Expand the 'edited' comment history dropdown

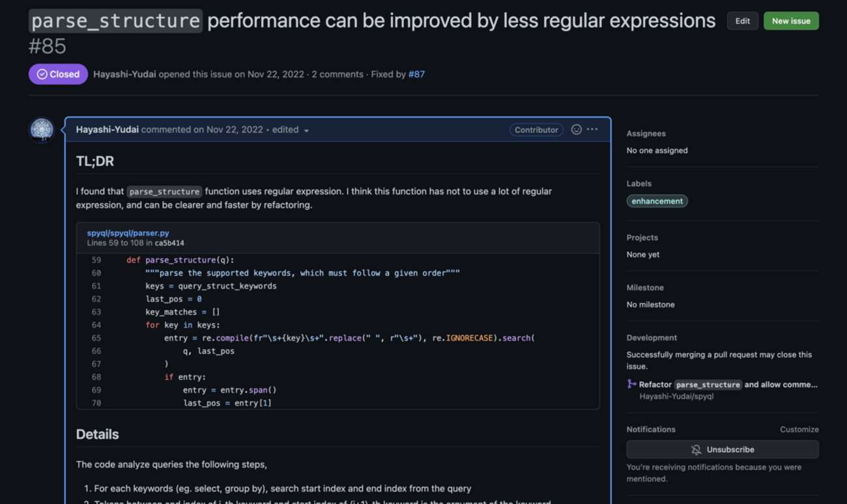[291, 130]
